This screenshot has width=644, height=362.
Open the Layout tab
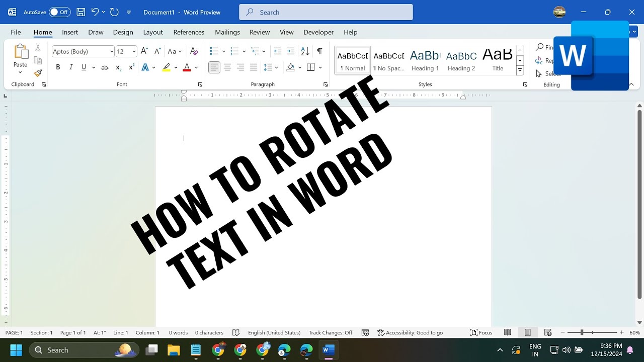pos(153,32)
